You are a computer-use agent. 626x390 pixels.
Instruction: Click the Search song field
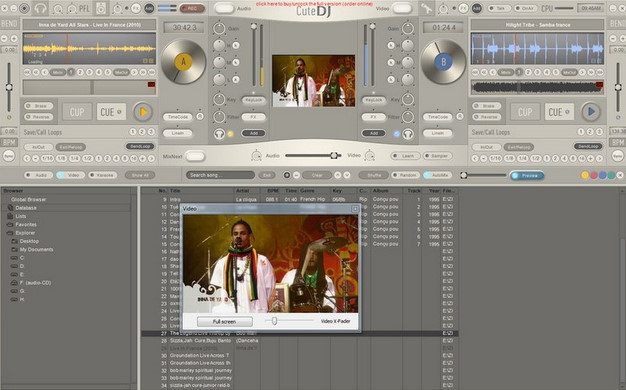(220, 175)
